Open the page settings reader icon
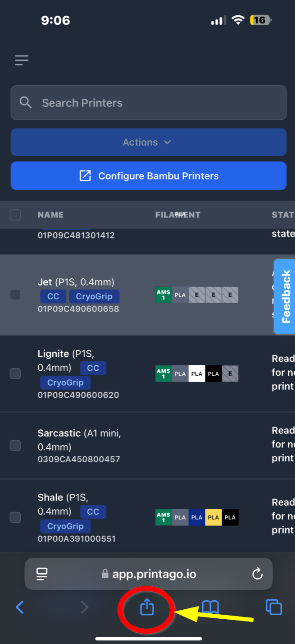This screenshot has height=644, width=295. coord(42,574)
